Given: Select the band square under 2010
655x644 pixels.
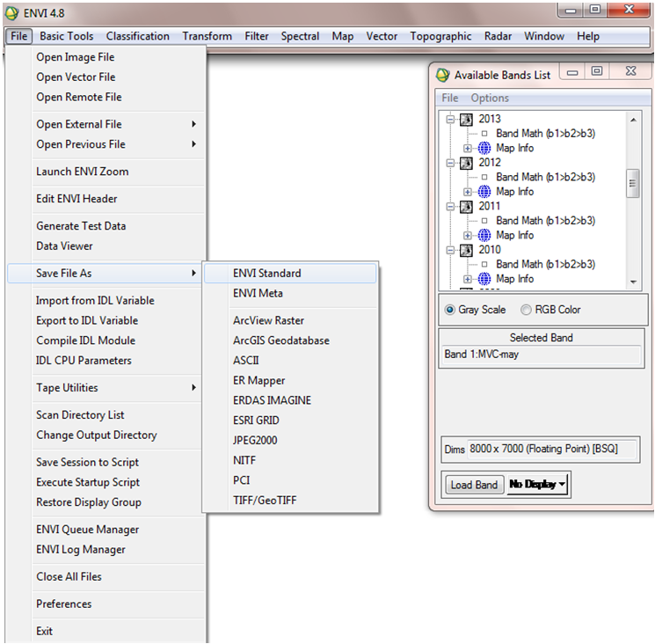Looking at the screenshot, I should (484, 264).
